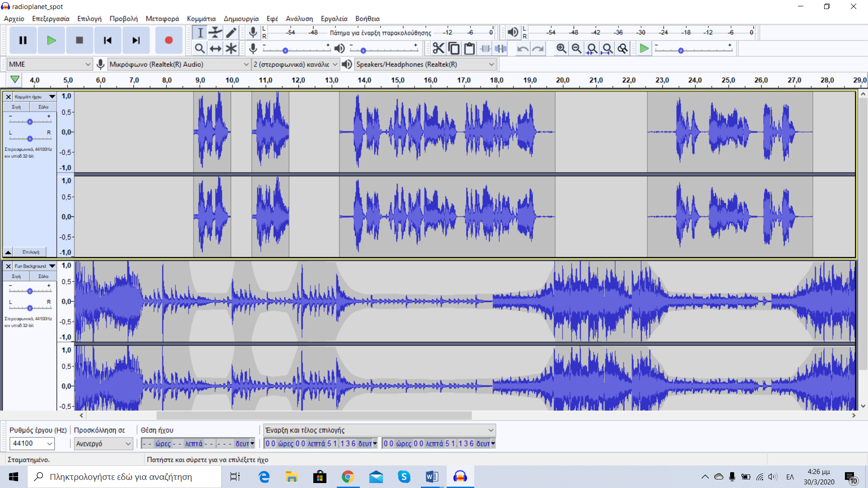Image resolution: width=868 pixels, height=488 pixels.
Task: Zoom in on the timeline
Action: (x=561, y=48)
